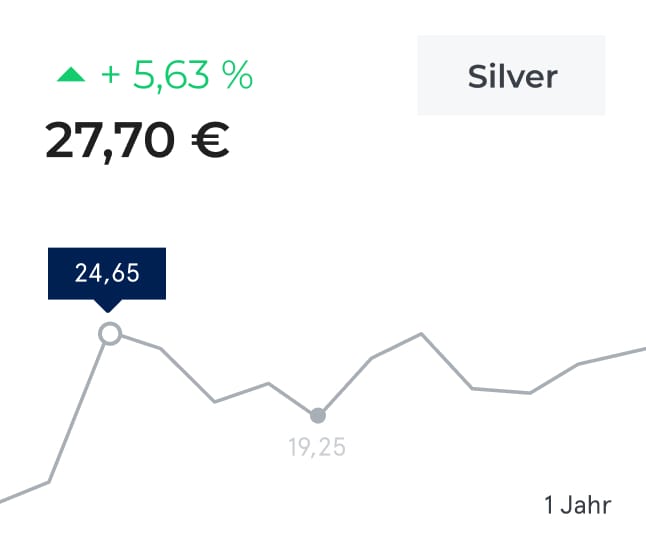Click the pointer arrow beneath the 24,65 tooltip

(108, 304)
